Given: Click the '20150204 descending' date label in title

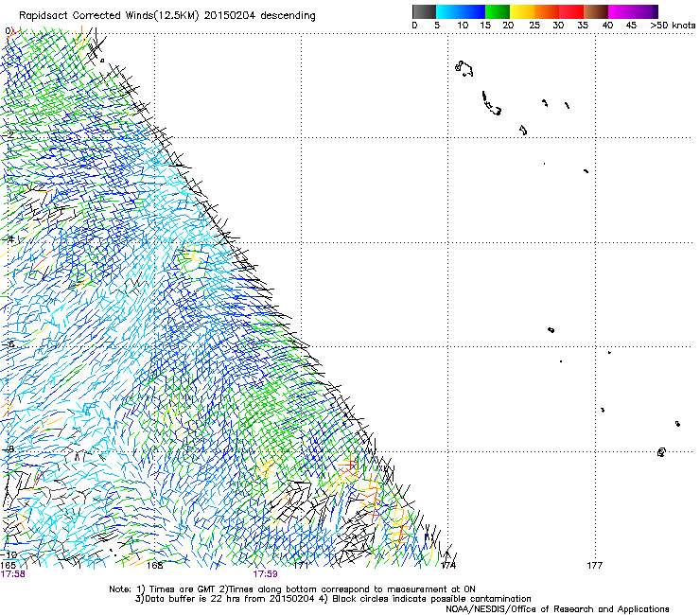Looking at the screenshot, I should tap(260, 16).
